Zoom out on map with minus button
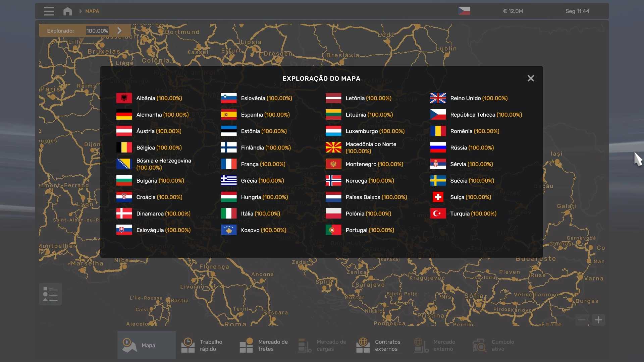This screenshot has width=644, height=362. click(x=582, y=320)
